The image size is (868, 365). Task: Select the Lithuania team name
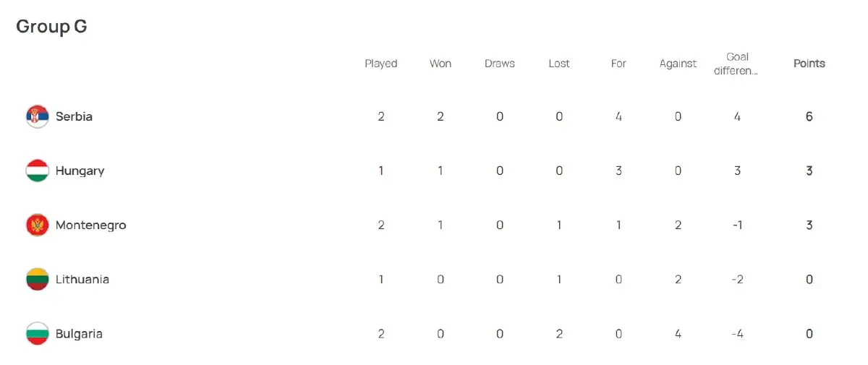pyautogui.click(x=82, y=279)
